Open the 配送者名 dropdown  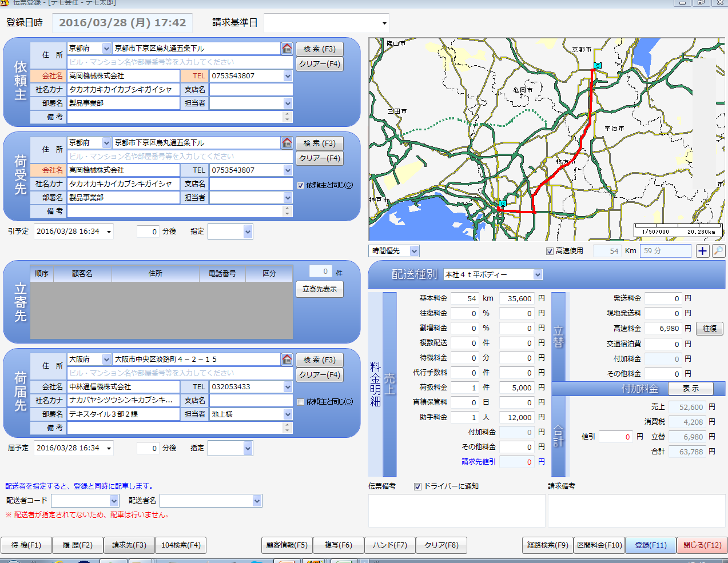(x=257, y=501)
